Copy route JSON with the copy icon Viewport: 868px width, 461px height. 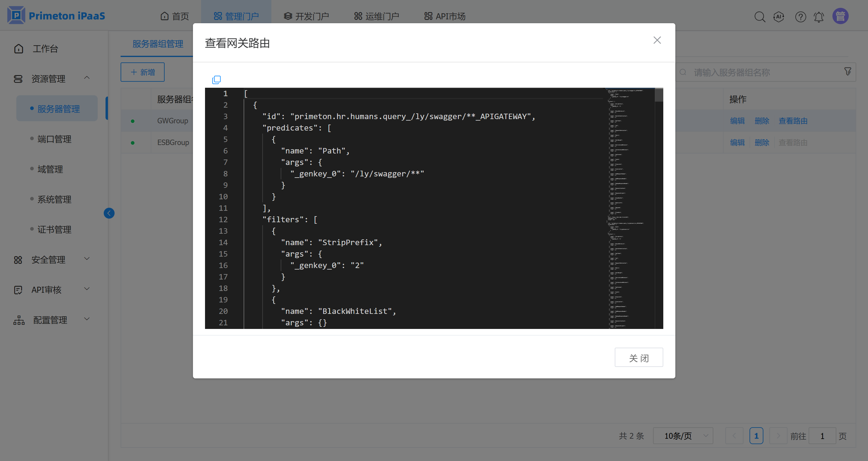tap(216, 80)
